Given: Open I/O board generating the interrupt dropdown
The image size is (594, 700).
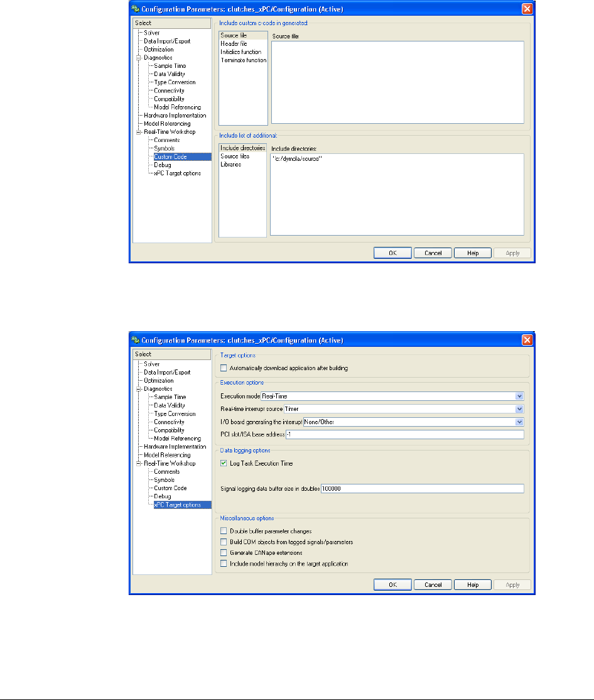Looking at the screenshot, I should click(519, 422).
